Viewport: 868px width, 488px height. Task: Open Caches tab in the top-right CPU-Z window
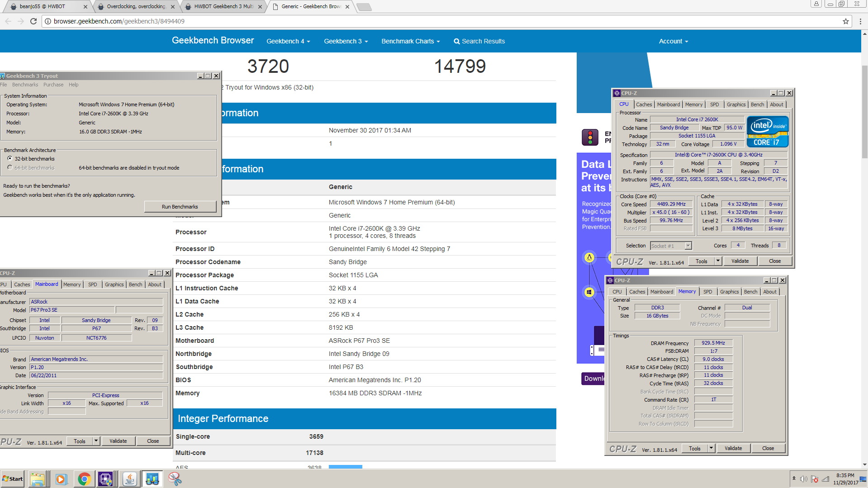[x=644, y=104]
